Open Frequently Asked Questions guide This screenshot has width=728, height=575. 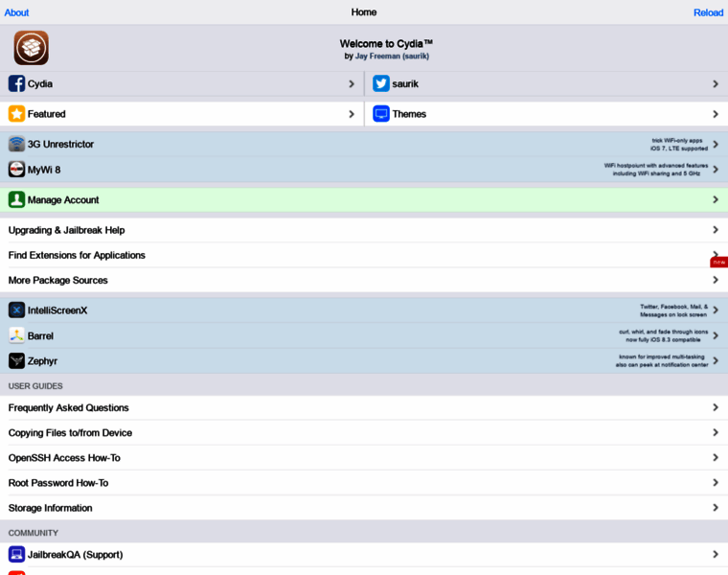pyautogui.click(x=364, y=407)
